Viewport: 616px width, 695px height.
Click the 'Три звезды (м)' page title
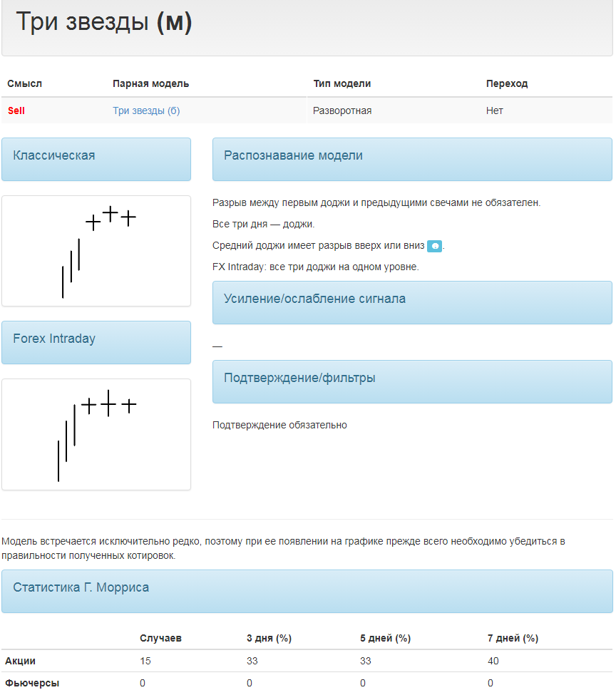click(x=104, y=21)
